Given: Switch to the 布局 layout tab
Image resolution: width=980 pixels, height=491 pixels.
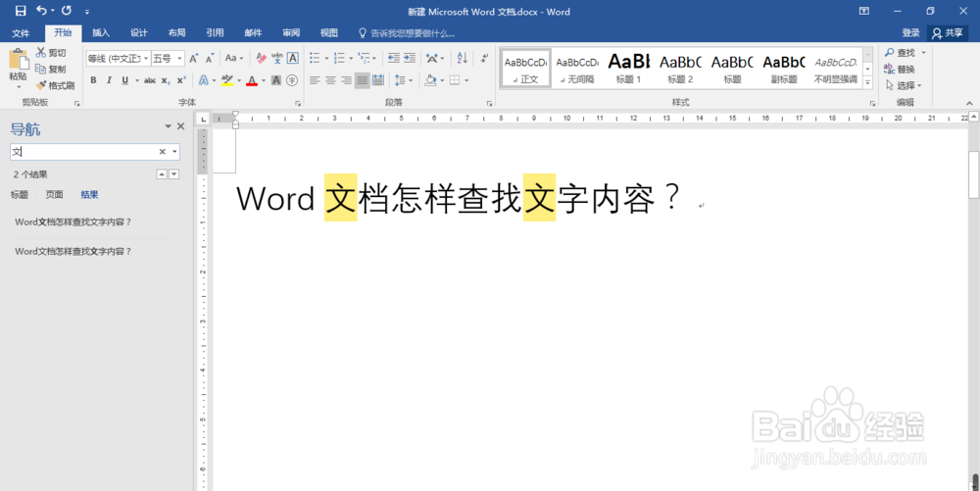Looking at the screenshot, I should (x=176, y=33).
